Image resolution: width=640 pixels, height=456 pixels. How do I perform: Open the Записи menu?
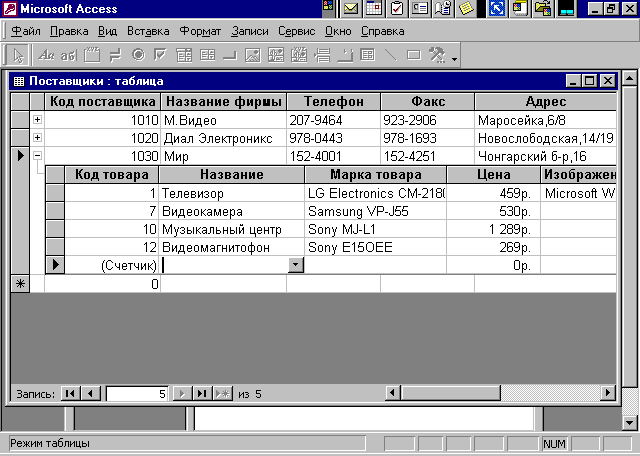(250, 31)
